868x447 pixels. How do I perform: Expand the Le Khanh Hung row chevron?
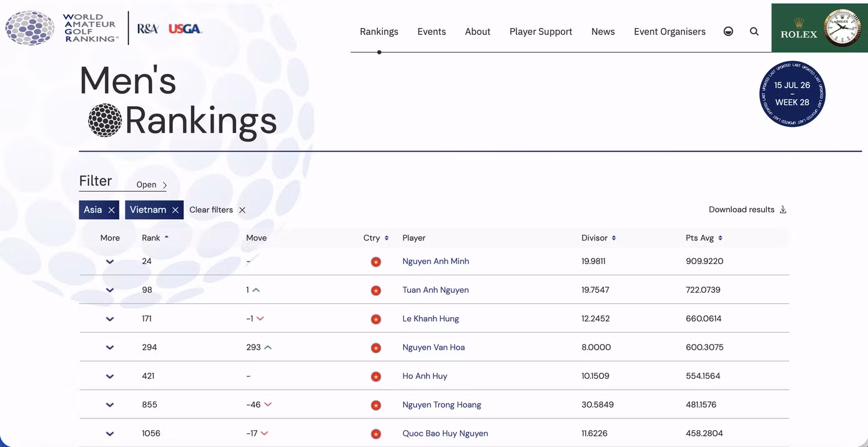coord(110,319)
